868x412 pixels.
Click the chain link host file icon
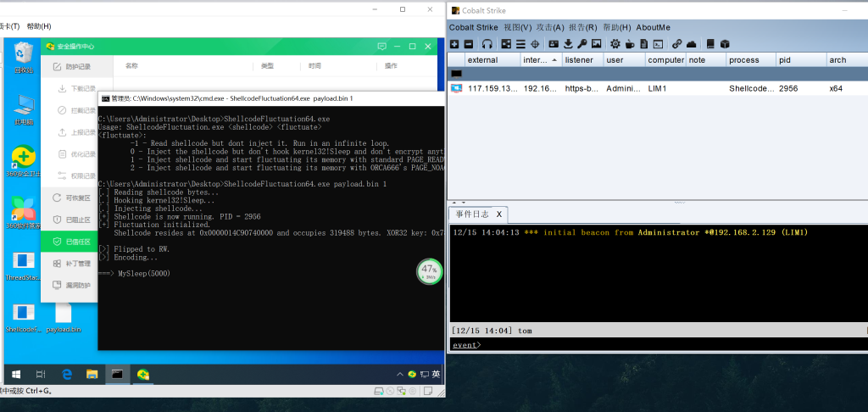tap(676, 44)
